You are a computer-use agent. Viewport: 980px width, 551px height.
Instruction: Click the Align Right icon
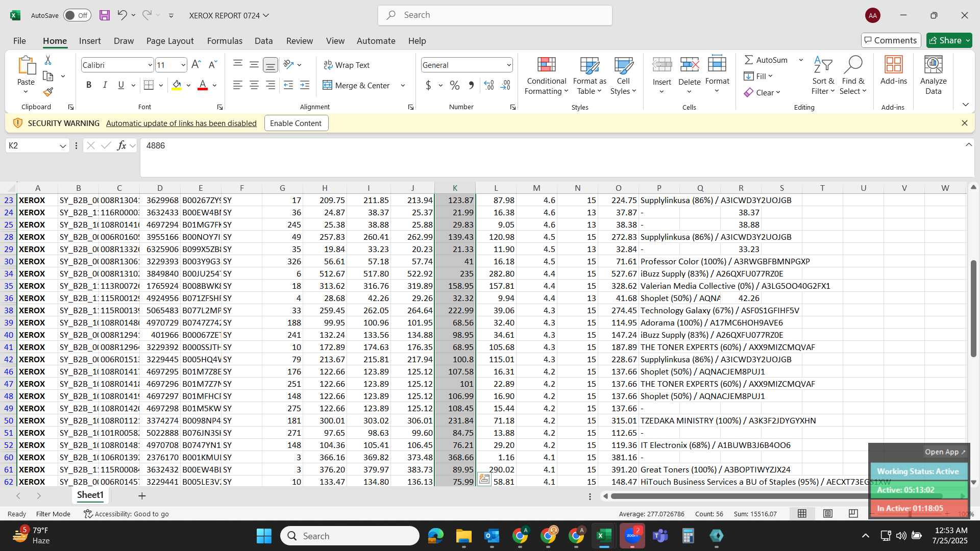point(271,85)
